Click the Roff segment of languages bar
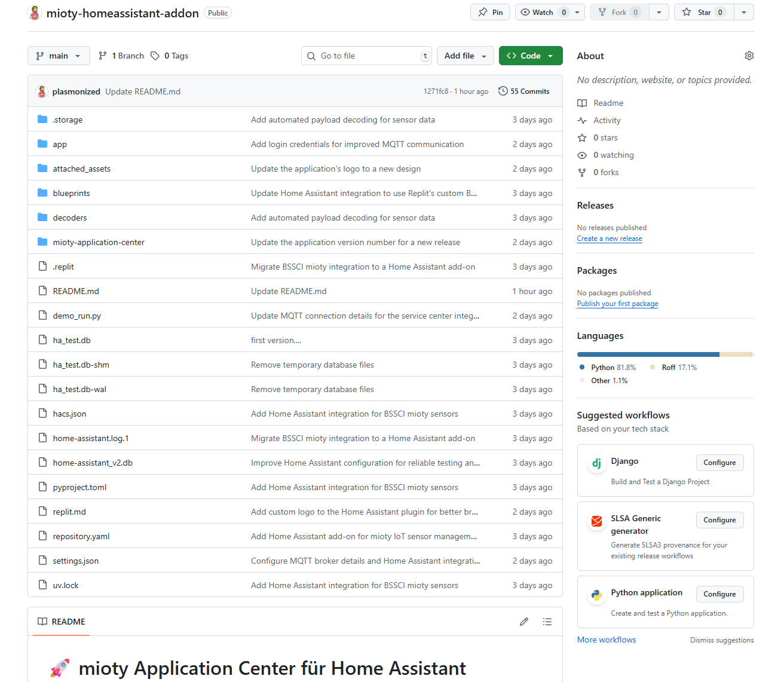 pos(735,354)
